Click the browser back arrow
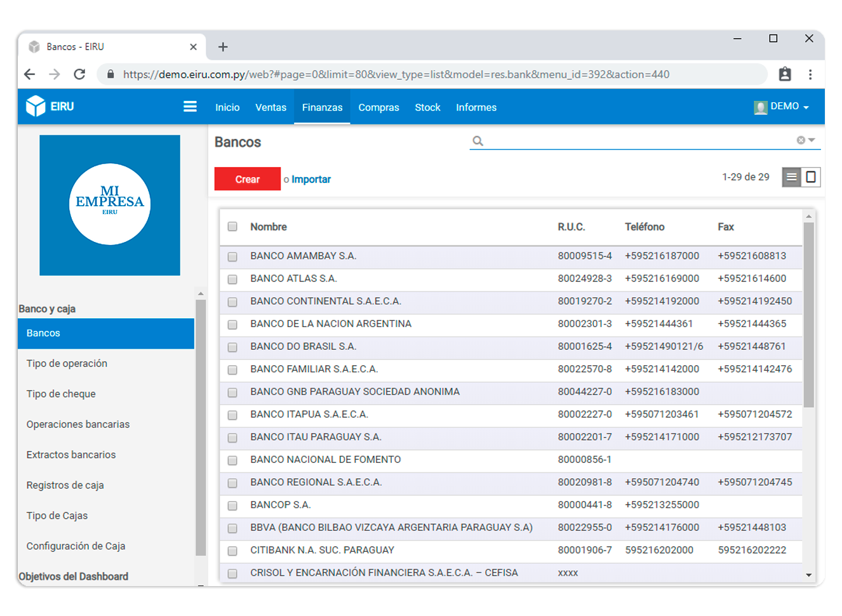 pos(30,74)
